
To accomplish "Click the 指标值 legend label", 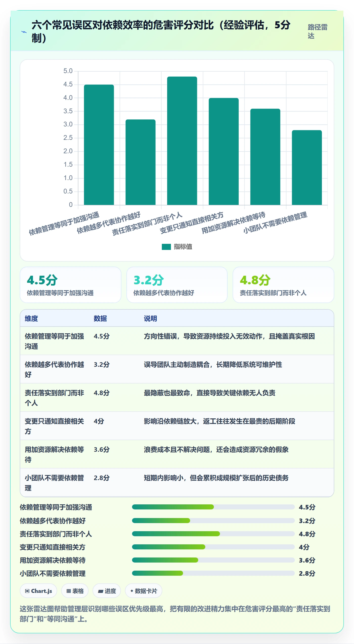I will coord(183,247).
